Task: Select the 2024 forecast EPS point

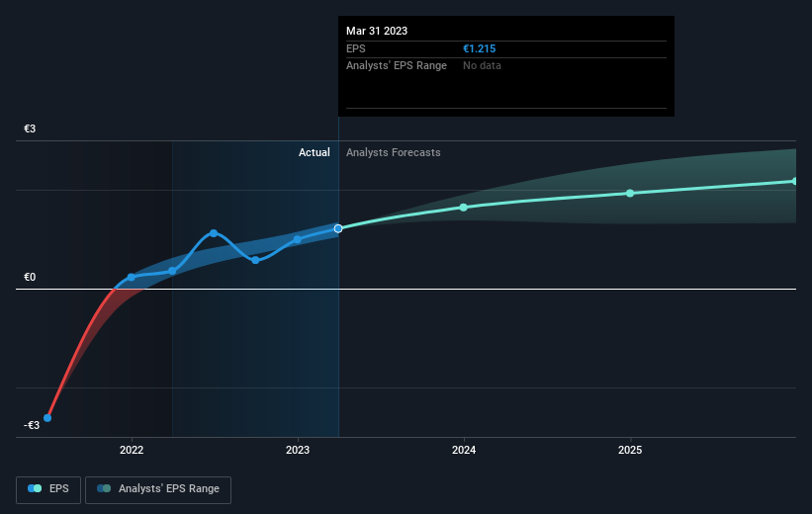Action: tap(464, 207)
